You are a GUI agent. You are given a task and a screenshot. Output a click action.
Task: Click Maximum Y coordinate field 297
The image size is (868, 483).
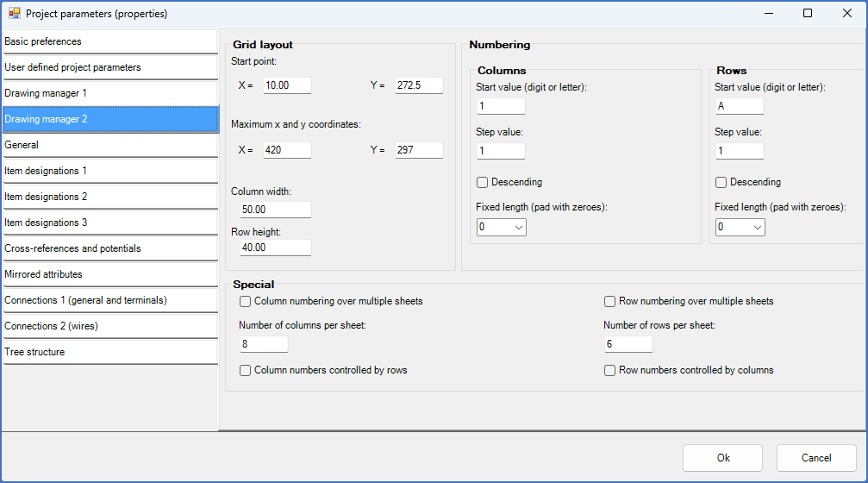tap(419, 150)
